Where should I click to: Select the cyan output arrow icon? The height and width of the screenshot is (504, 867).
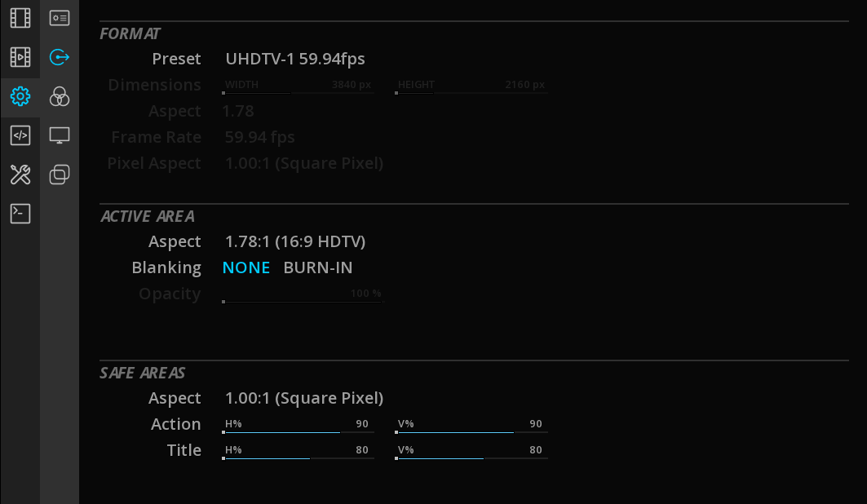(x=60, y=57)
